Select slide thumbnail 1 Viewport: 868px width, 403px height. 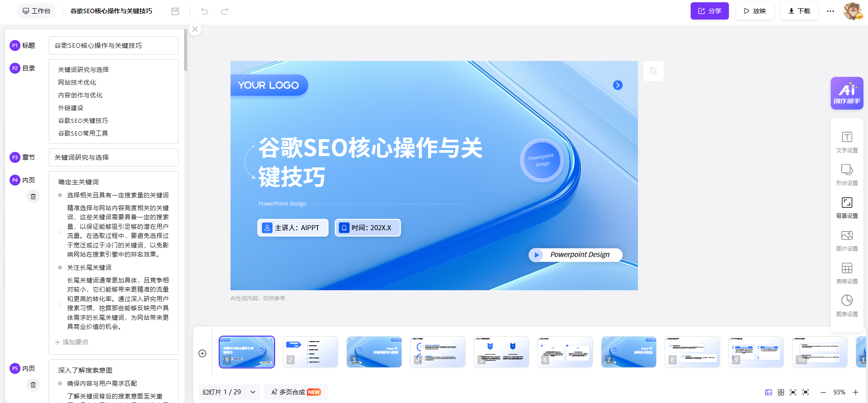click(x=247, y=352)
